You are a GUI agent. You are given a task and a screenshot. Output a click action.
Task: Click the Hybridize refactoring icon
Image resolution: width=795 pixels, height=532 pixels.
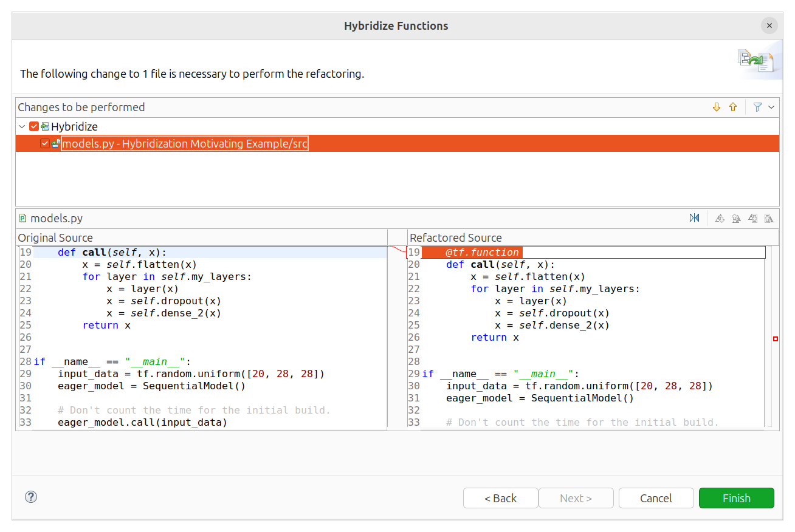pos(45,126)
